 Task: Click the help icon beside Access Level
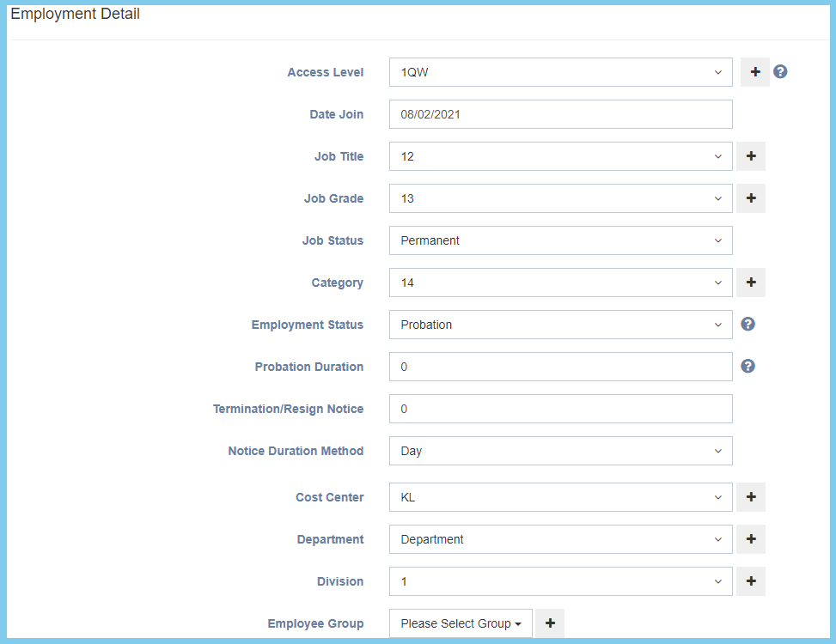click(x=780, y=72)
